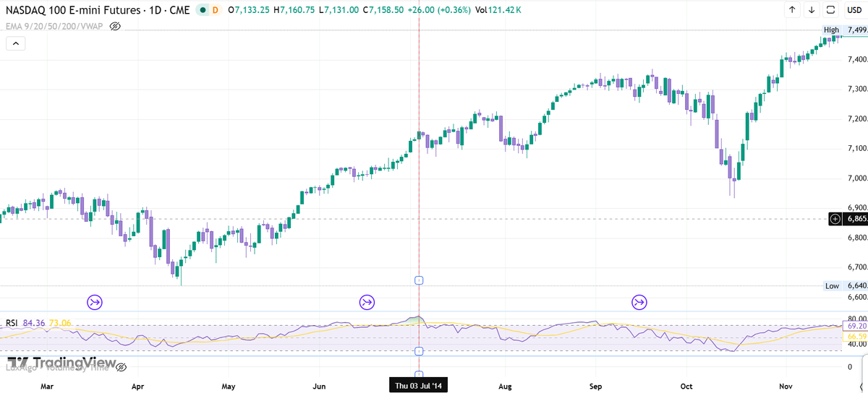Click the Oct label on time axis
The image size is (868, 393).
point(686,386)
